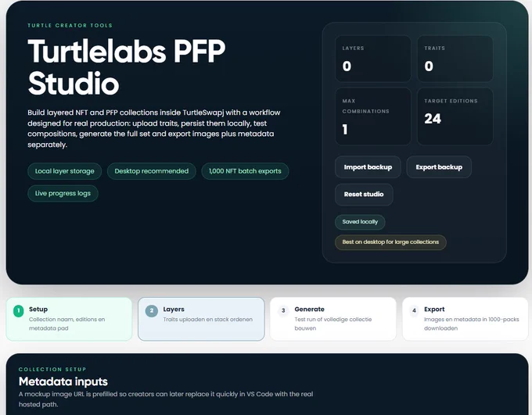Click the Layers stat card
Screen dimensions: 532x415
(373, 59)
